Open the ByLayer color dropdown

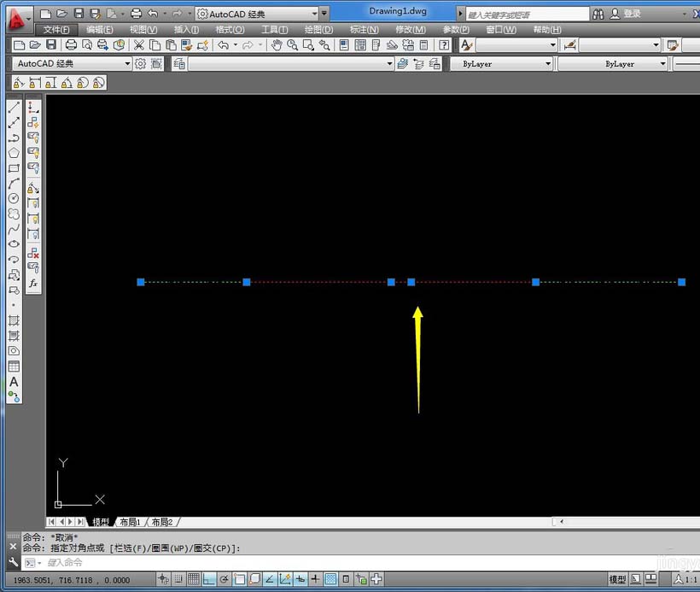pyautogui.click(x=548, y=64)
